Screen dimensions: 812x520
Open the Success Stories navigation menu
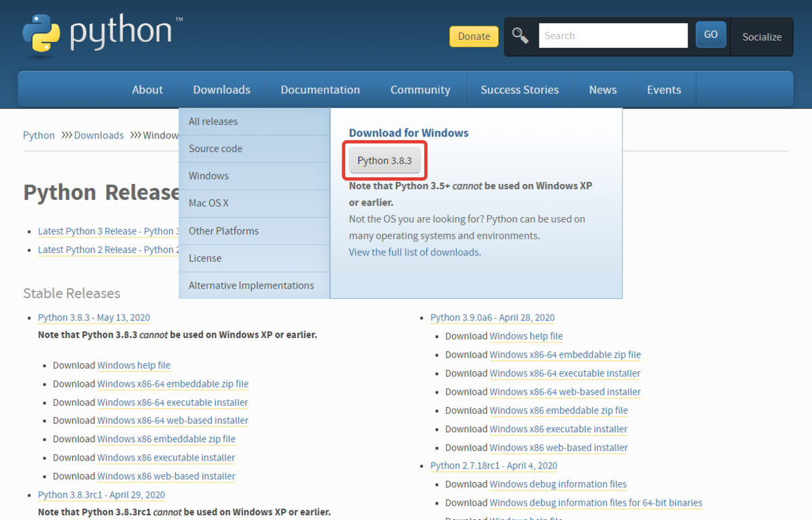[x=520, y=90]
